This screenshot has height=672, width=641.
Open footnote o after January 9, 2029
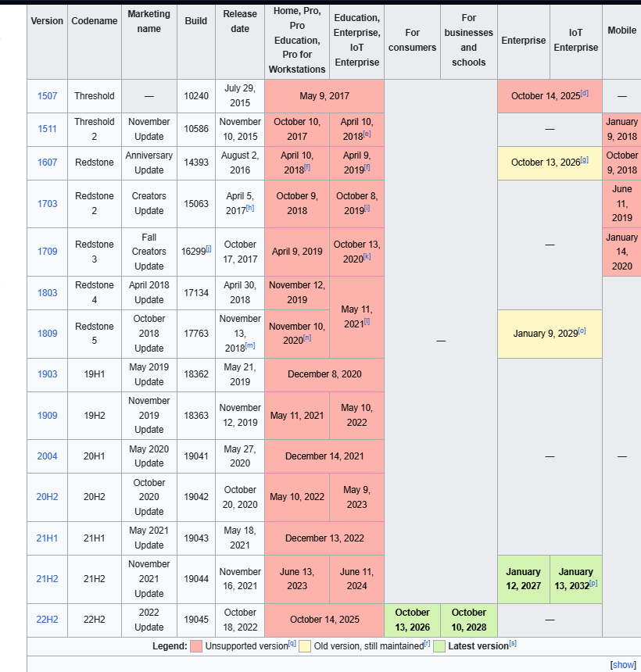[x=582, y=331]
